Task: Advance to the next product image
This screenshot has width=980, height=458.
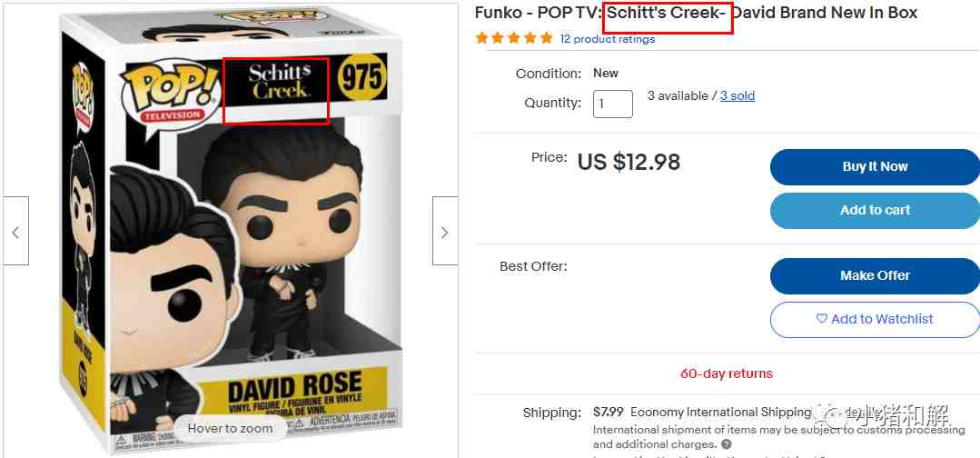Action: click(x=444, y=232)
